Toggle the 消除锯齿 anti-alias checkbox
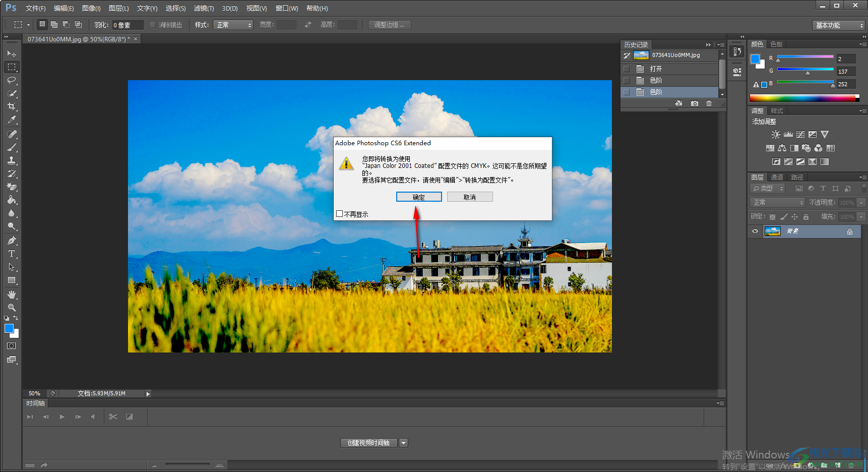Viewport: 868px width, 472px height. click(x=152, y=25)
